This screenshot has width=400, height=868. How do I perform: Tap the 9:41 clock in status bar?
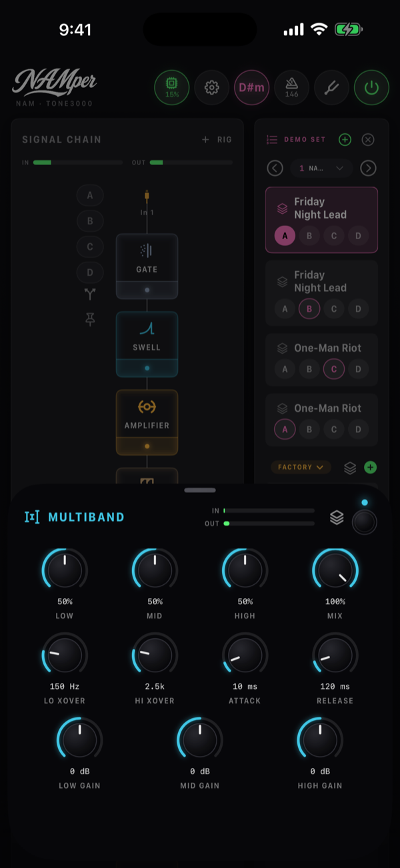(75, 30)
